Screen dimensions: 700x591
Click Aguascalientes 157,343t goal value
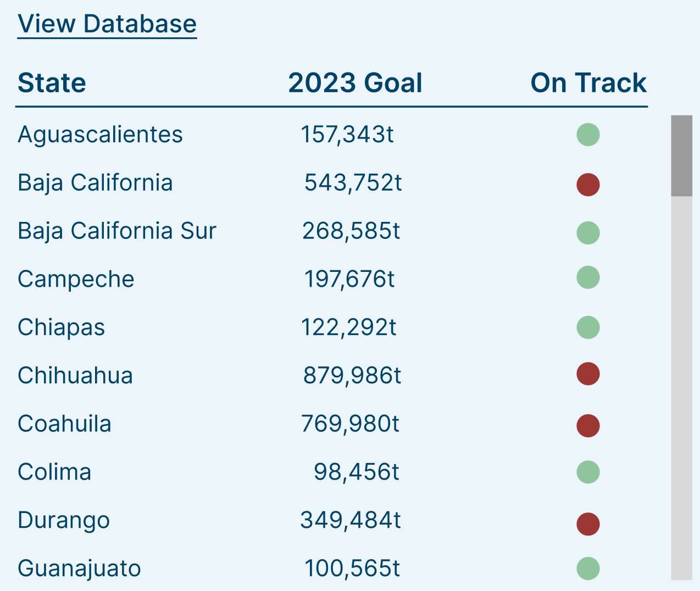347,135
